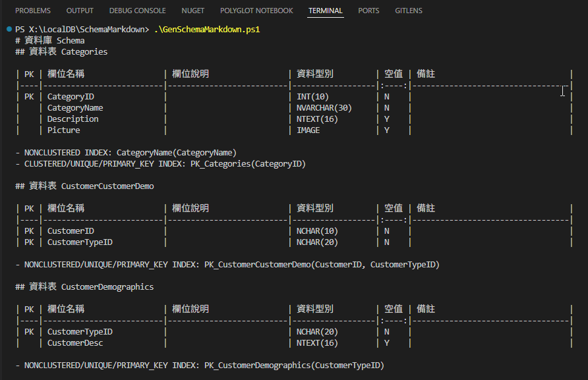
Task: Click the '## 資料表 Categories' heading
Action: (x=61, y=51)
